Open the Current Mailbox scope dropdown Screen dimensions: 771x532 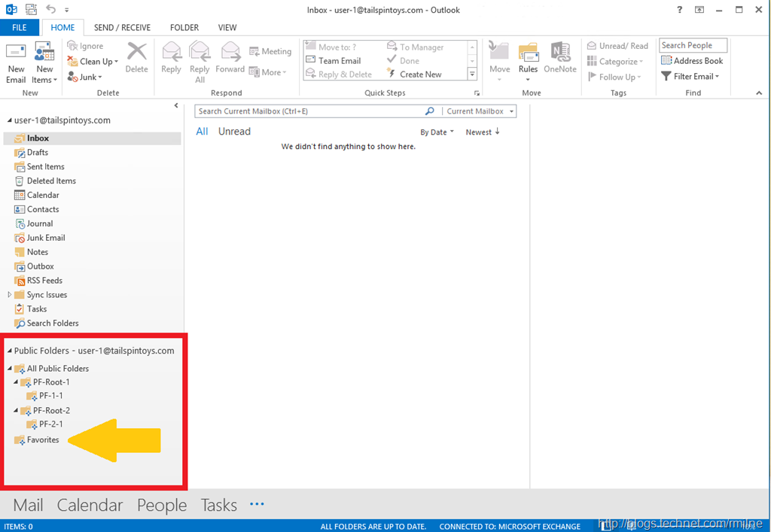pos(480,111)
